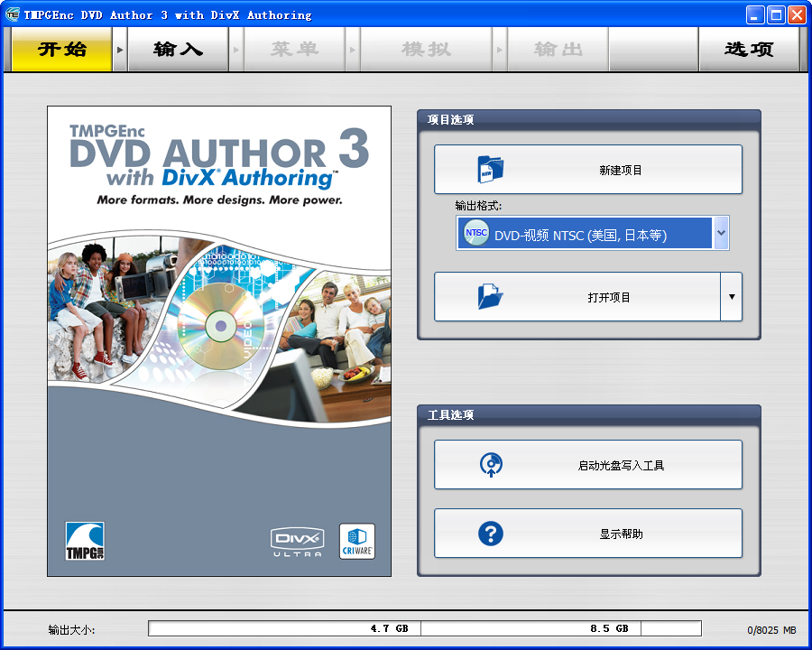
Task: Click the 输出格式 label
Action: (x=478, y=206)
